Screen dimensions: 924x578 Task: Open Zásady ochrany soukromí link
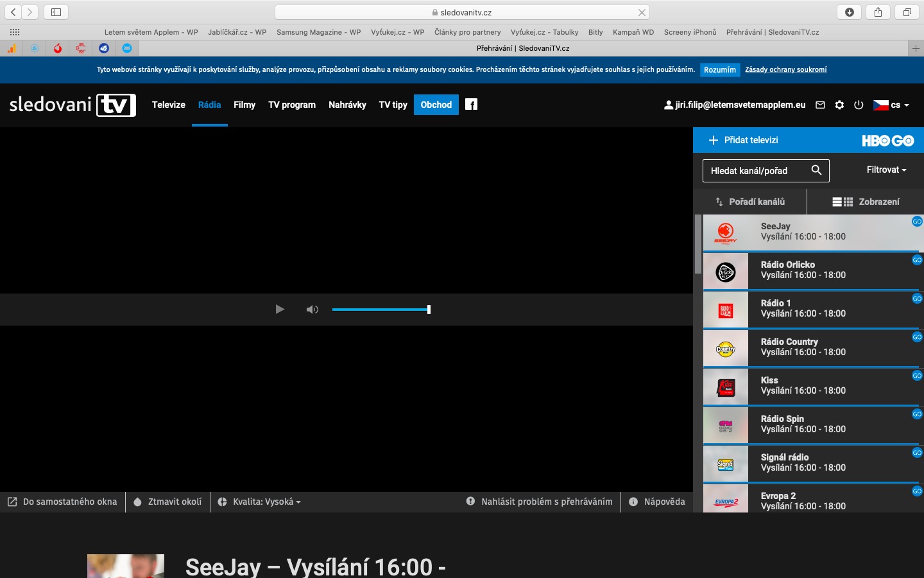tap(786, 69)
